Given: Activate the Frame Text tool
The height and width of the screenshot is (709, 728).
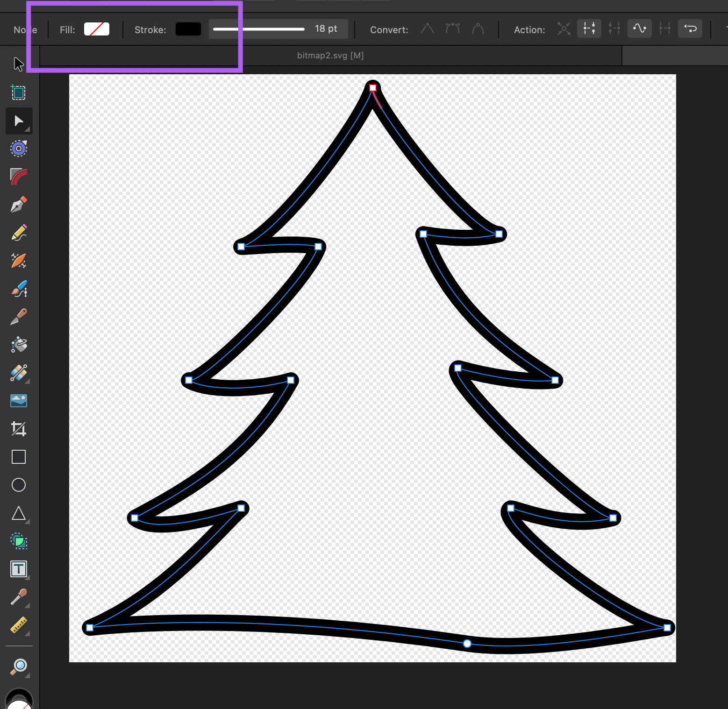Looking at the screenshot, I should coord(19,569).
